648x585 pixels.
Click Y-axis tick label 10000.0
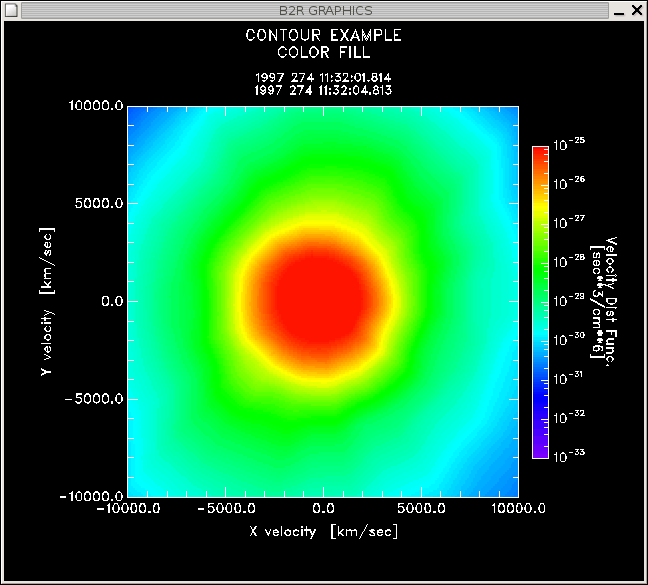[x=96, y=106]
